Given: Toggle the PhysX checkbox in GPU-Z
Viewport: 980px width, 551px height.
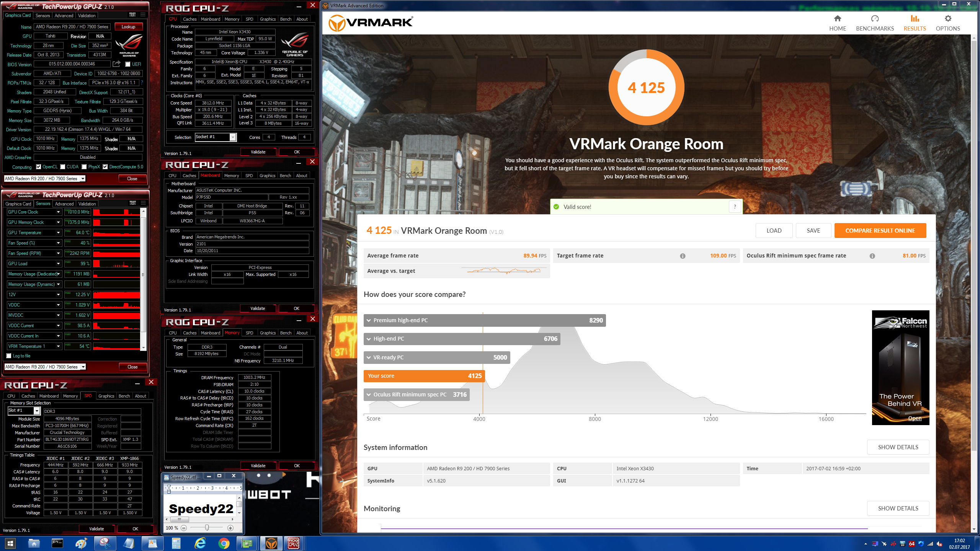Looking at the screenshot, I should 84,167.
